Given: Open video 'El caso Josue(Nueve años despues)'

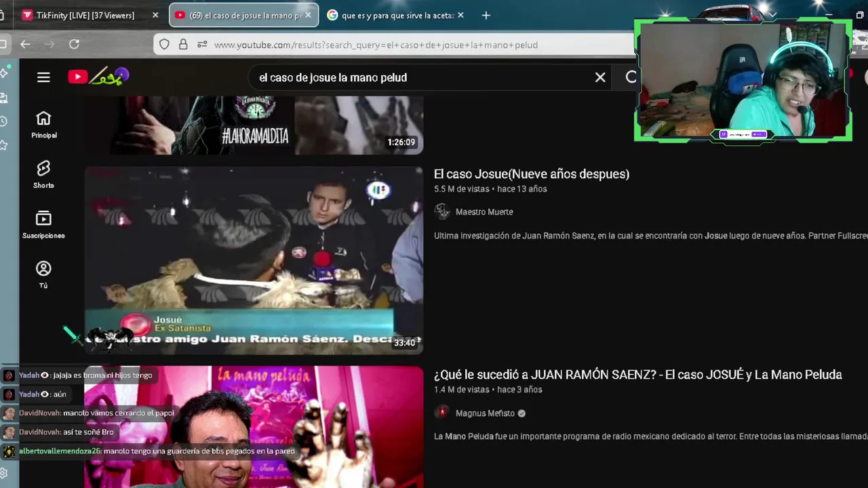Looking at the screenshot, I should 532,174.
